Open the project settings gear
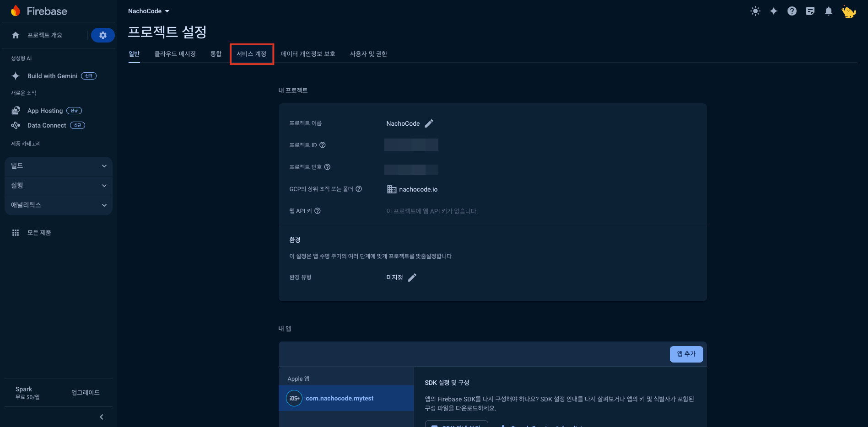The image size is (868, 427). (x=103, y=35)
